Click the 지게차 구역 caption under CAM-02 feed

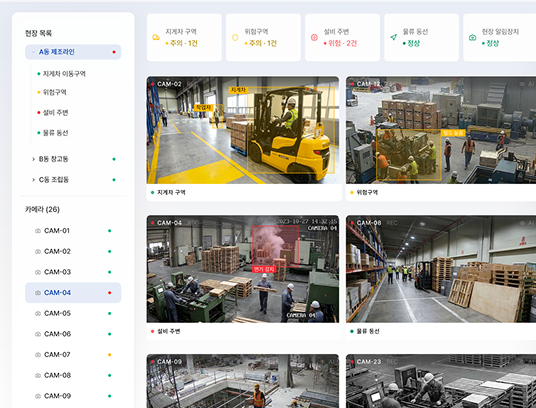pos(171,193)
